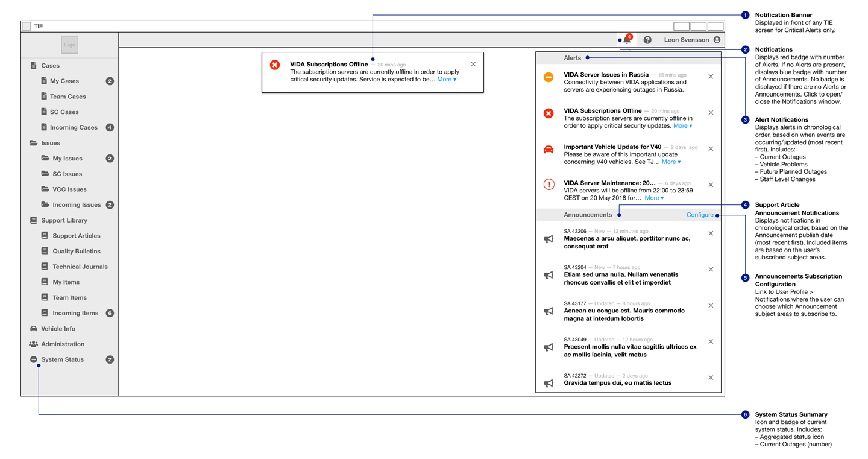Click red car icon for V40 update
The image size is (868, 459).
pos(549,150)
